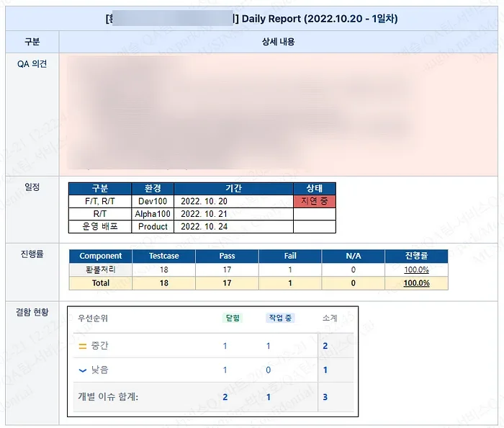Open the 100.0% link in 환불처리 row

[x=416, y=269]
